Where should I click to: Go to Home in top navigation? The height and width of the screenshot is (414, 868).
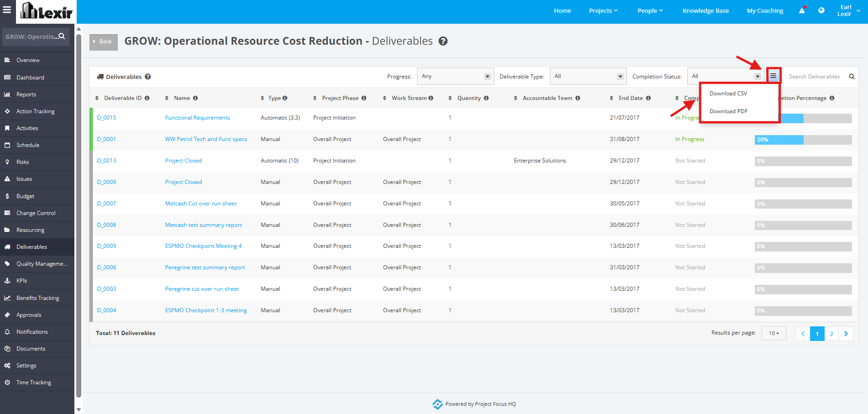pyautogui.click(x=562, y=10)
